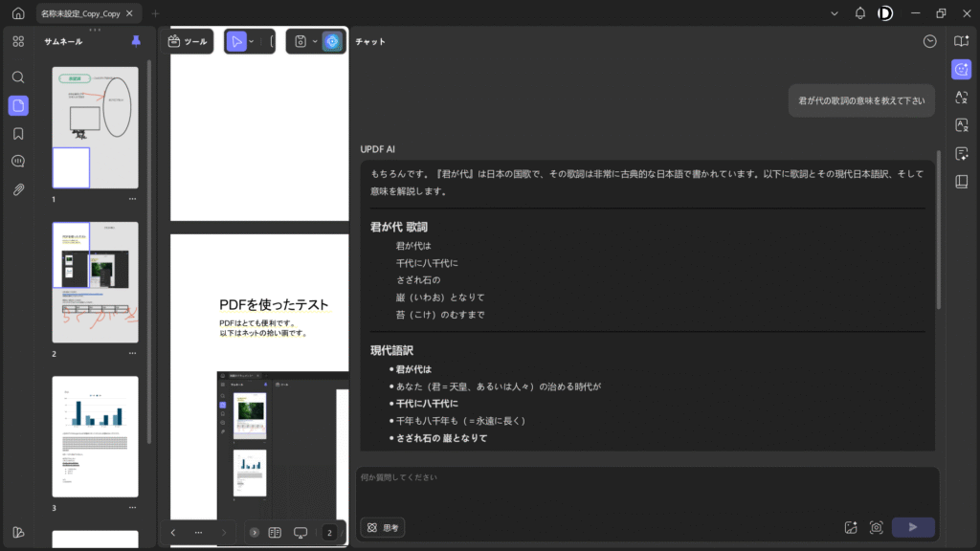This screenshot has width=980, height=551.
Task: Show the attachments panel via paperclip icon
Action: click(x=18, y=189)
